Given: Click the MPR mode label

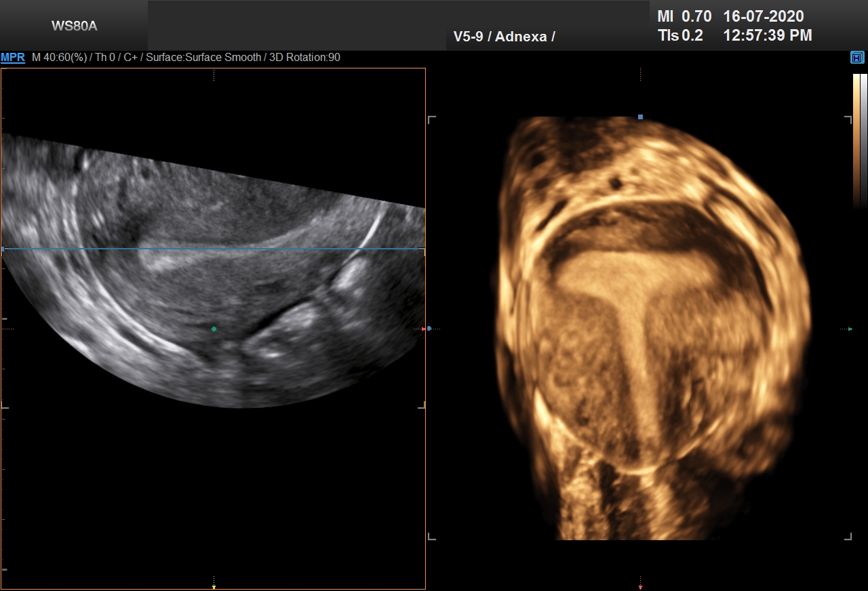Looking at the screenshot, I should click(13, 58).
